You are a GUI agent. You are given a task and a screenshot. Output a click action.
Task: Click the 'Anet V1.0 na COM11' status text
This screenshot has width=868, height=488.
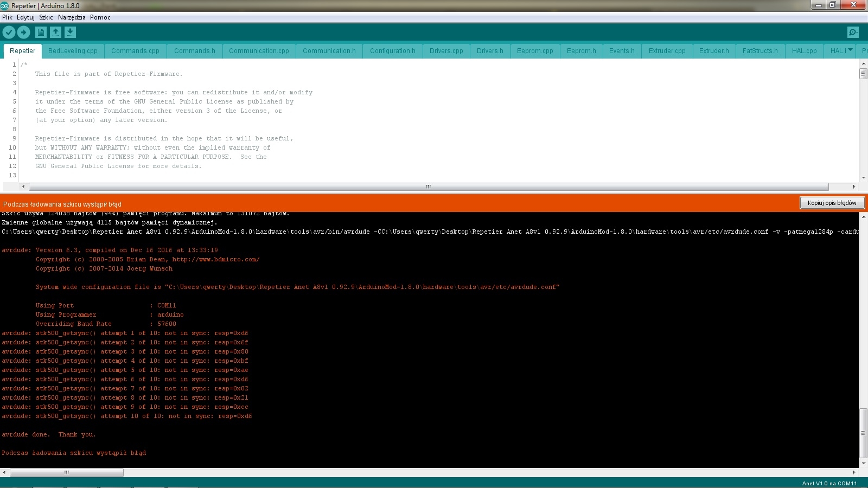[x=829, y=483]
